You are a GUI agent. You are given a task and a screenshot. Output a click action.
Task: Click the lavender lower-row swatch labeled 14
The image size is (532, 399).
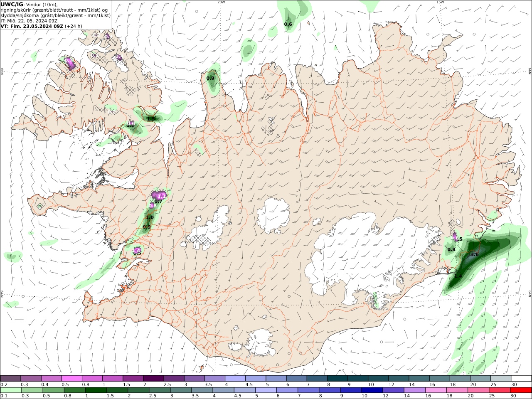(414, 390)
